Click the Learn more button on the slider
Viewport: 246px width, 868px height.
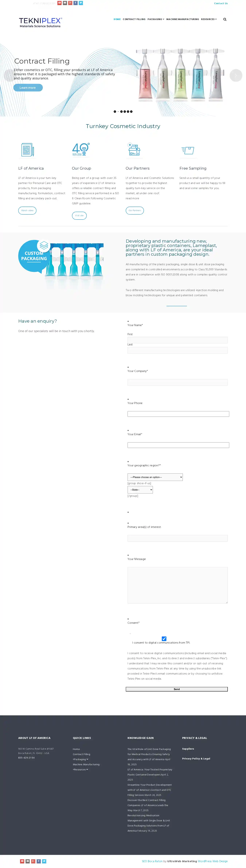28,88
